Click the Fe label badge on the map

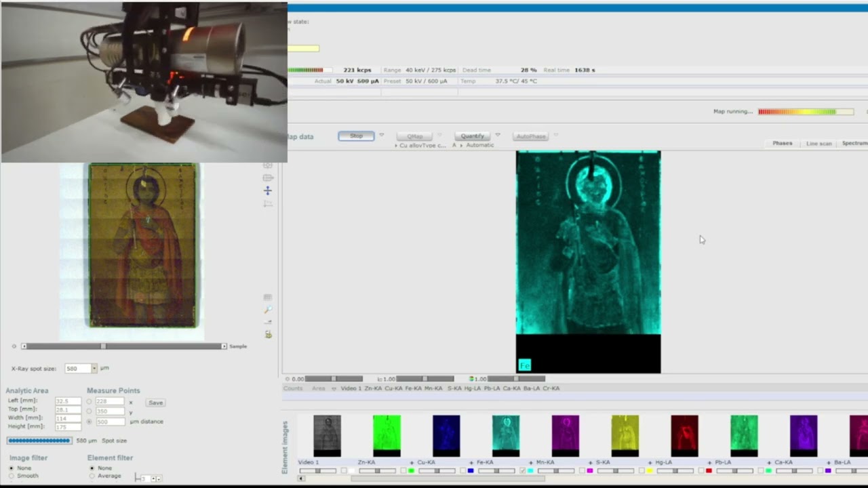point(524,365)
